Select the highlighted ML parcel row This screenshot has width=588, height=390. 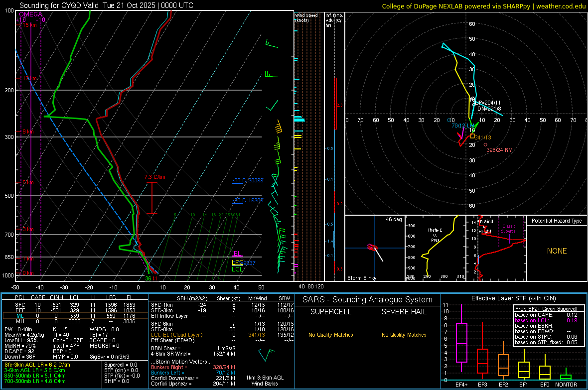[75, 316]
